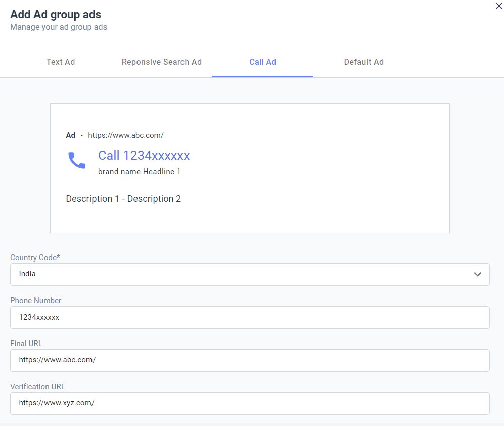Focus the Final URL text field
The image size is (504, 426).
pyautogui.click(x=250, y=360)
